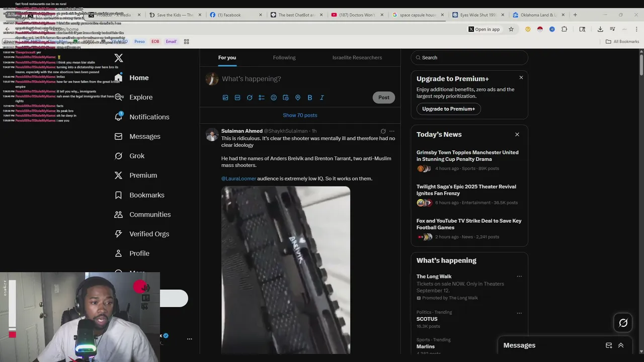
Task: Enhance post with Grok icon in composer
Action: pyautogui.click(x=250, y=98)
